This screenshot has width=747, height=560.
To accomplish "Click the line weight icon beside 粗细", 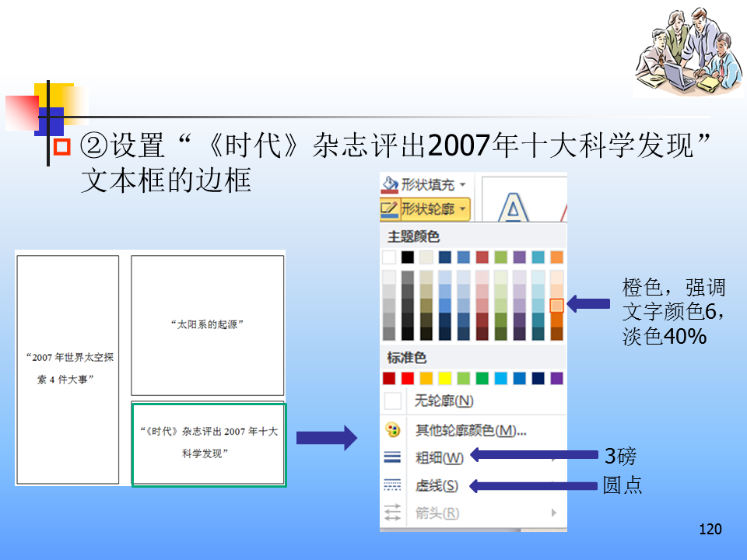I will click(x=392, y=457).
